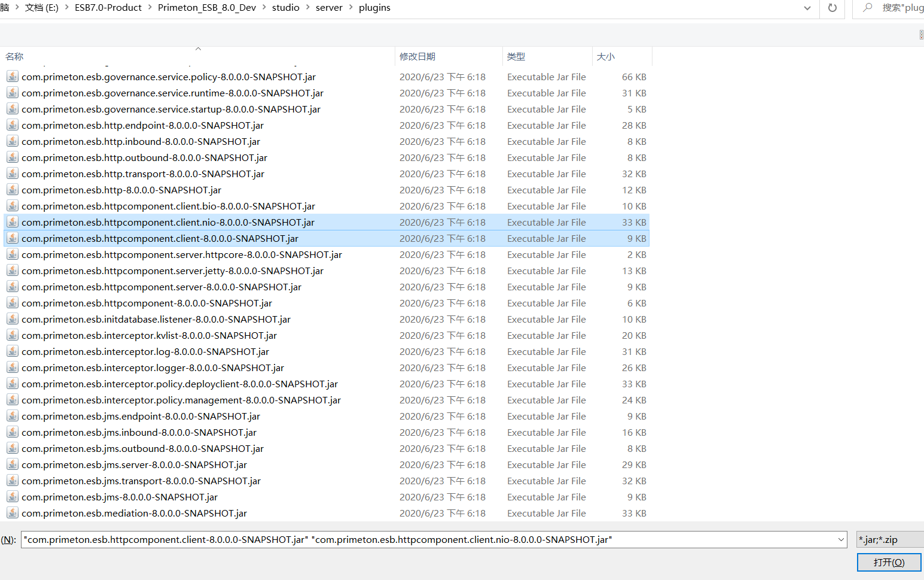The width and height of the screenshot is (924, 580).
Task: Click jar icon of httpcomponent.client.bio file
Action: pos(13,206)
